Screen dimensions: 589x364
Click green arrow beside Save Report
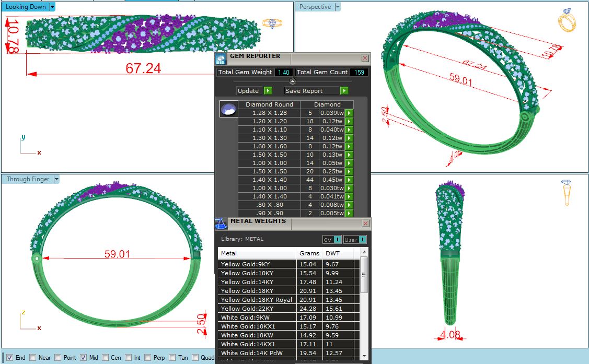pos(344,91)
